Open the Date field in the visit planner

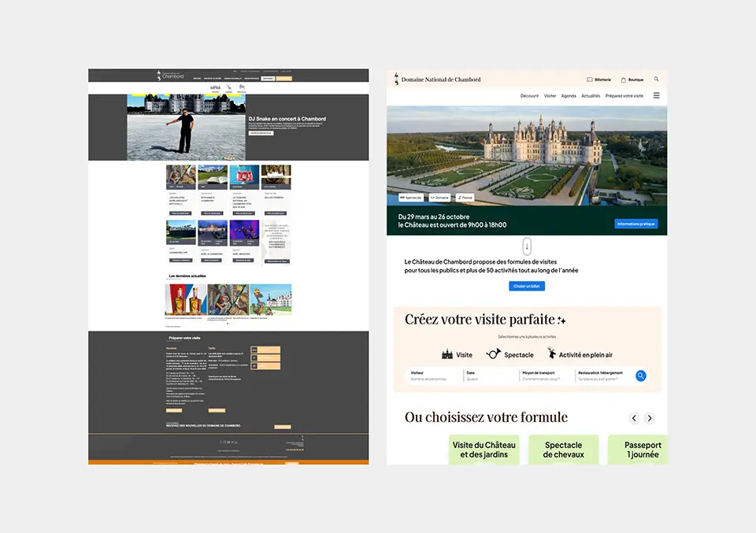(x=490, y=376)
